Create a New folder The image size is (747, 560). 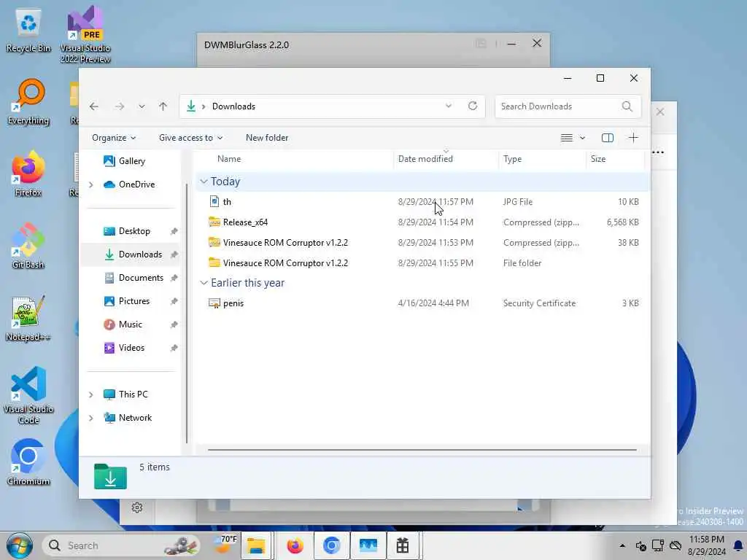267,138
